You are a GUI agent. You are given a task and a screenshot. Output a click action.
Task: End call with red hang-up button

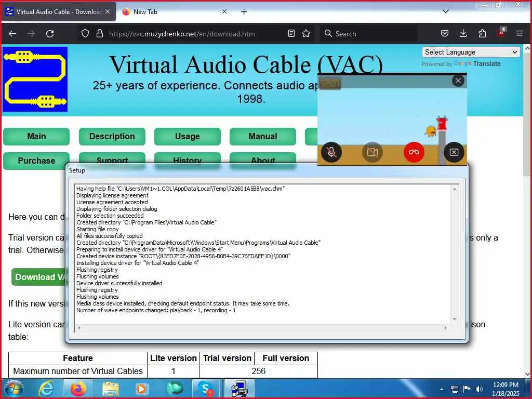point(414,152)
